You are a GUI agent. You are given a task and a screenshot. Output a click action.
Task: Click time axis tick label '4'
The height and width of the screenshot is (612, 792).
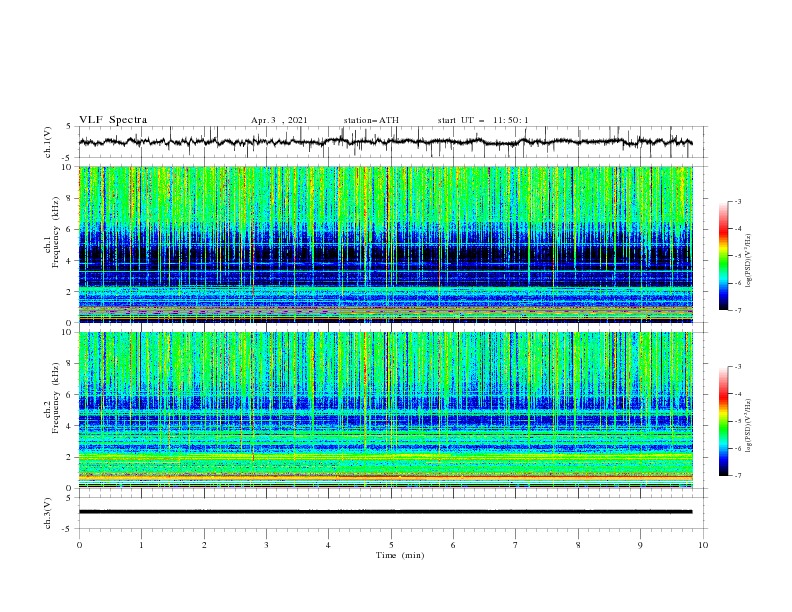coord(328,545)
